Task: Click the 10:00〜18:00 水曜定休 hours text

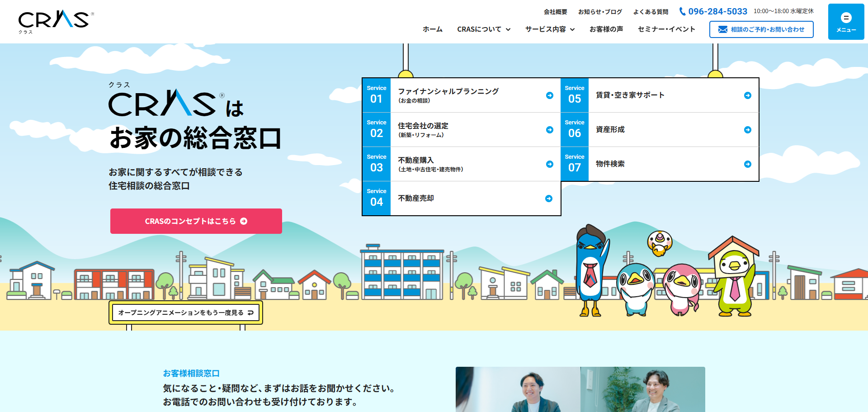Action: 783,11
